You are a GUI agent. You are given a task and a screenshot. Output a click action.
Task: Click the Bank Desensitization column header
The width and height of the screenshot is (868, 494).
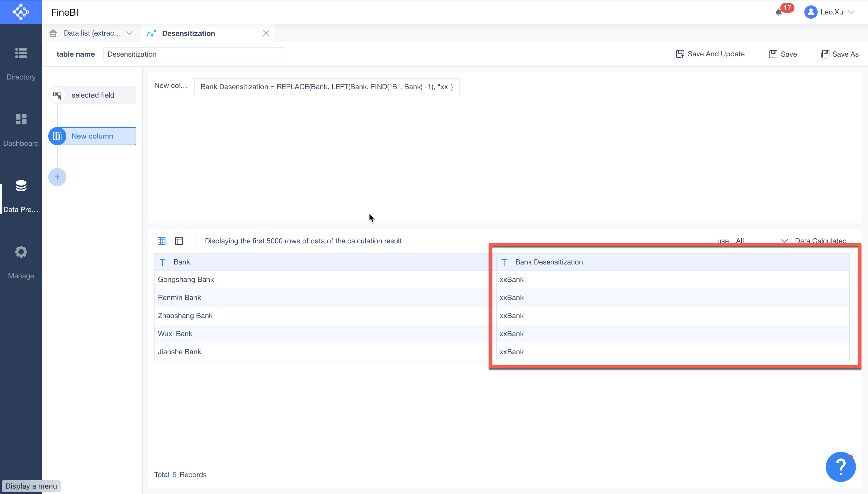coord(672,262)
